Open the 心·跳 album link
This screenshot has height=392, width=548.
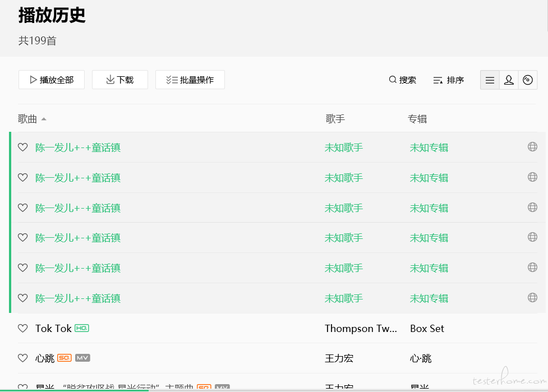click(x=421, y=358)
